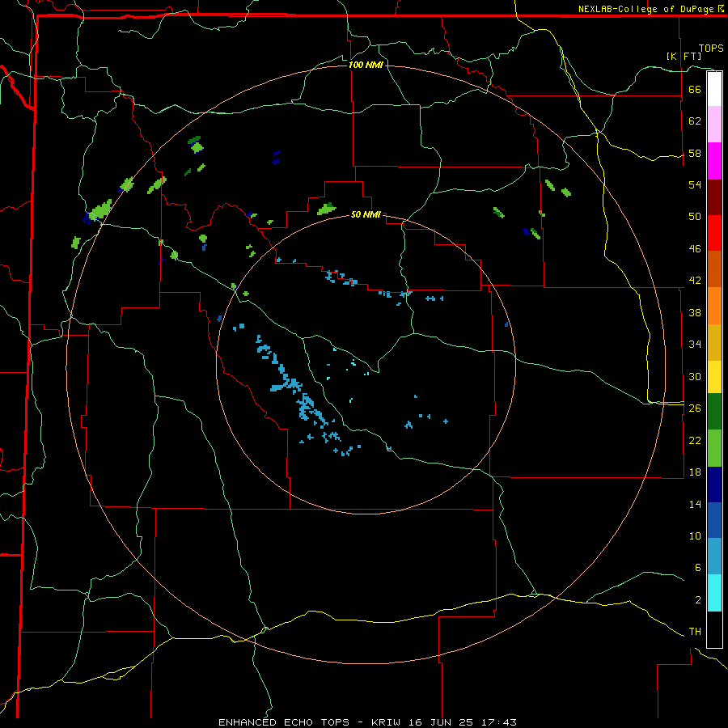728x728 pixels.
Task: Click the gold legend swatch
Action: (714, 343)
